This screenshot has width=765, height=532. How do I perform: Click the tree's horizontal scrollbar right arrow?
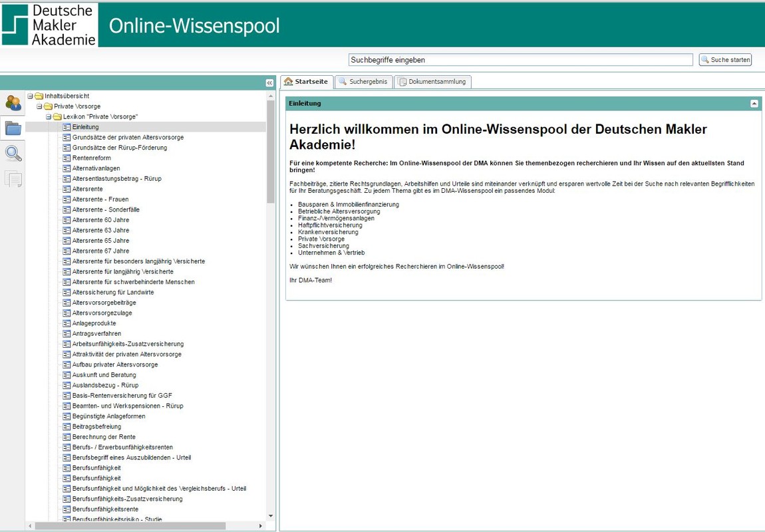click(261, 526)
